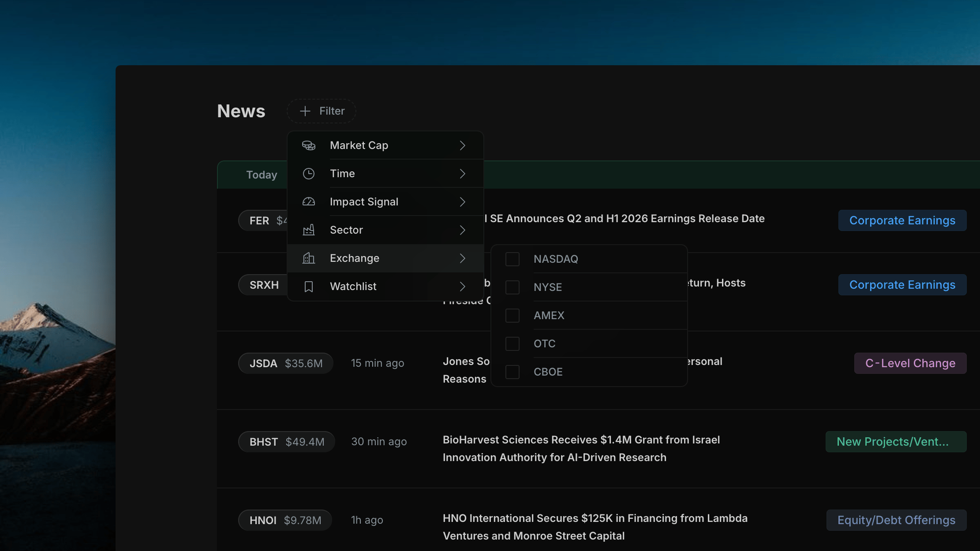
Task: Click the FER ticker chip
Action: [x=263, y=220]
